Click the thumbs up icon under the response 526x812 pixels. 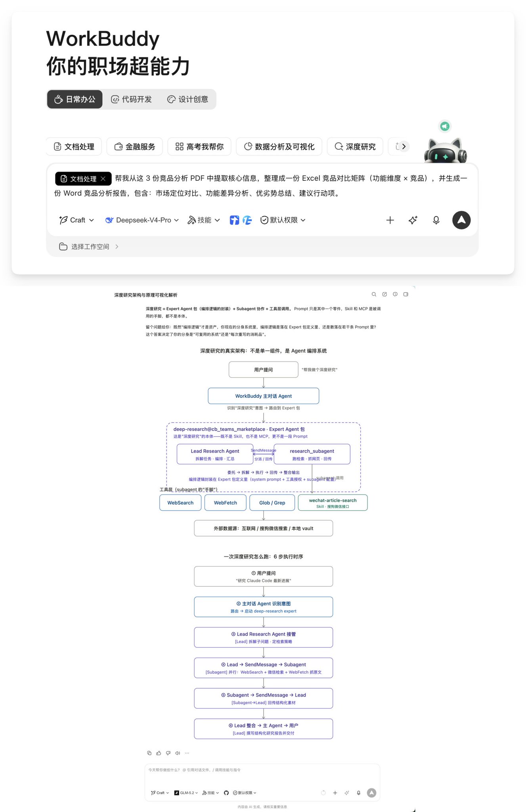click(x=159, y=753)
